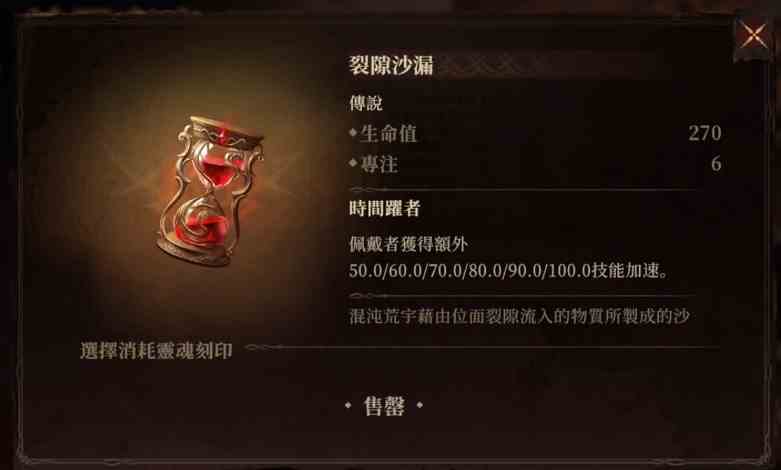
Task: Tap the ornate base of the hourglass
Action: pos(194,251)
